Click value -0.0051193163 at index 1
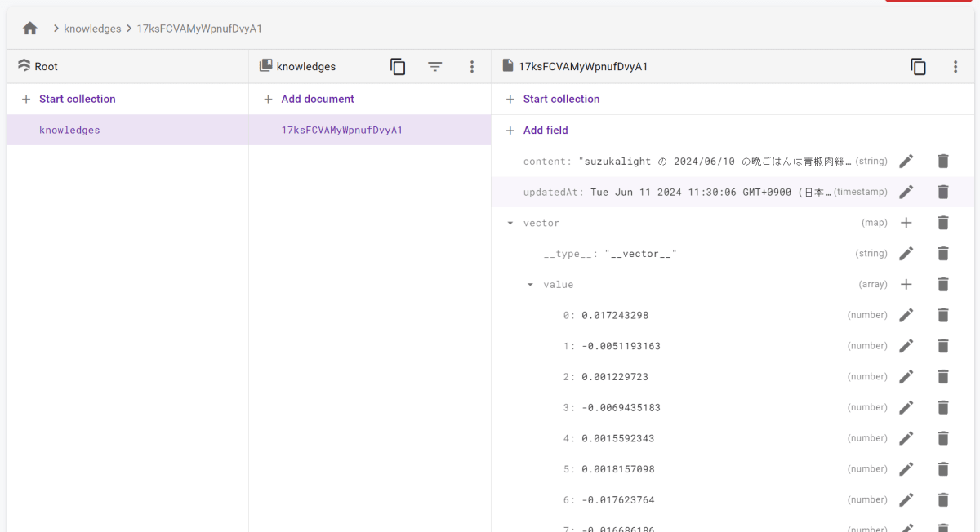Image resolution: width=980 pixels, height=532 pixels. [621, 346]
